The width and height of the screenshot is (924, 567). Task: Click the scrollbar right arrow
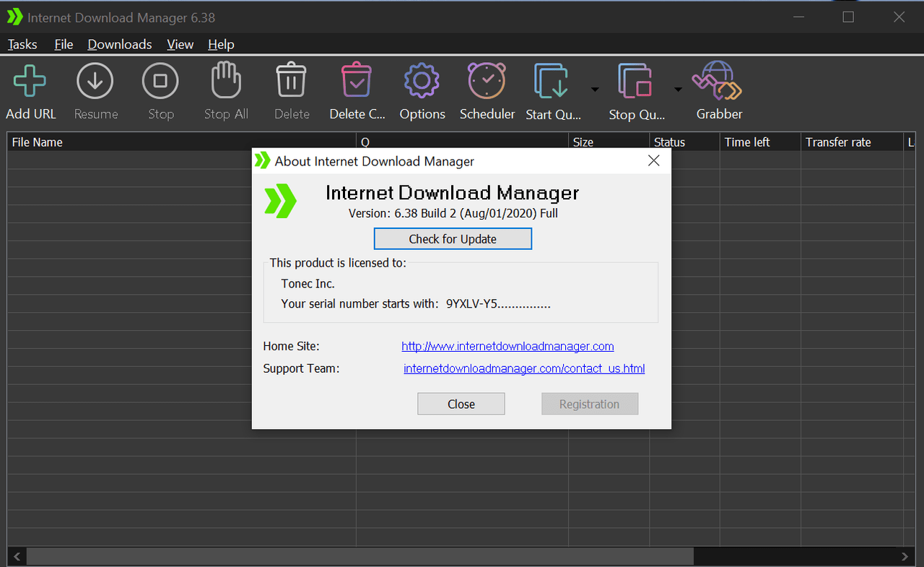tap(905, 556)
